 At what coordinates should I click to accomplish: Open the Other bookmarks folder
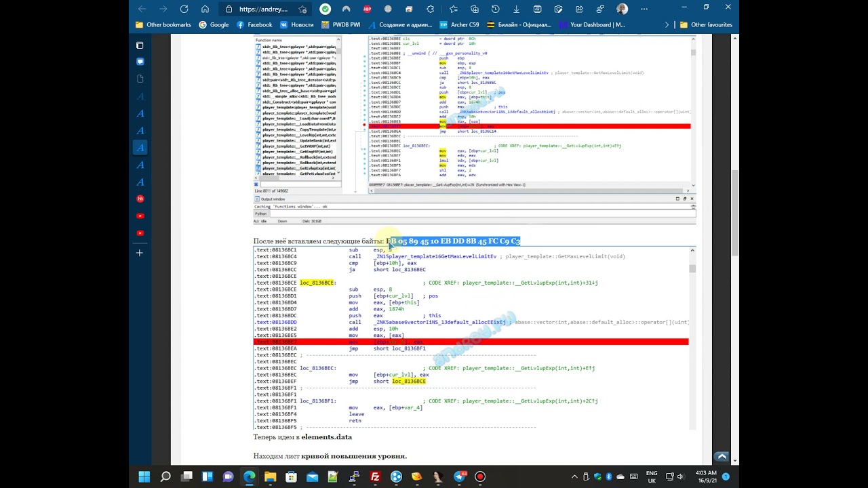click(x=163, y=25)
